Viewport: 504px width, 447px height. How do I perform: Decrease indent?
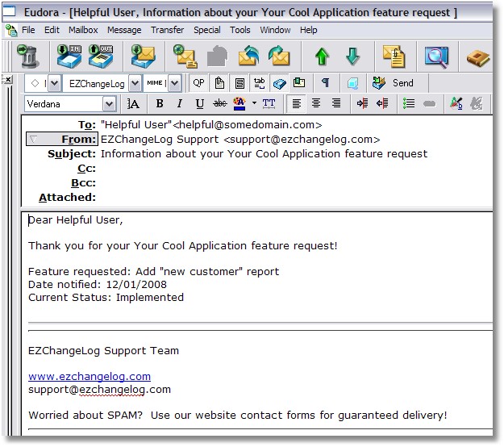(x=382, y=103)
